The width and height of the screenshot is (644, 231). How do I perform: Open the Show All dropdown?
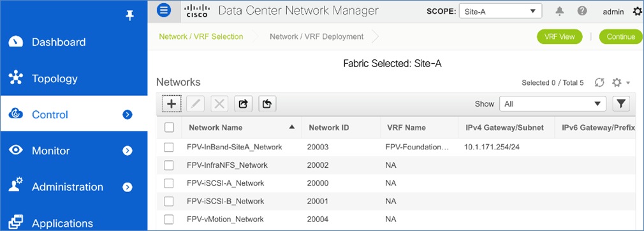(x=552, y=104)
